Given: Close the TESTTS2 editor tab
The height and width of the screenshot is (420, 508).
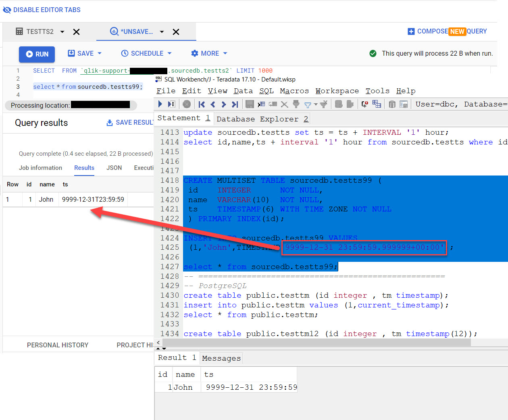Looking at the screenshot, I should (76, 32).
